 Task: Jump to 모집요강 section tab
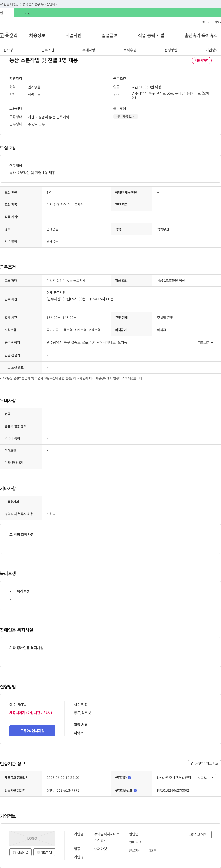[x=7, y=50]
